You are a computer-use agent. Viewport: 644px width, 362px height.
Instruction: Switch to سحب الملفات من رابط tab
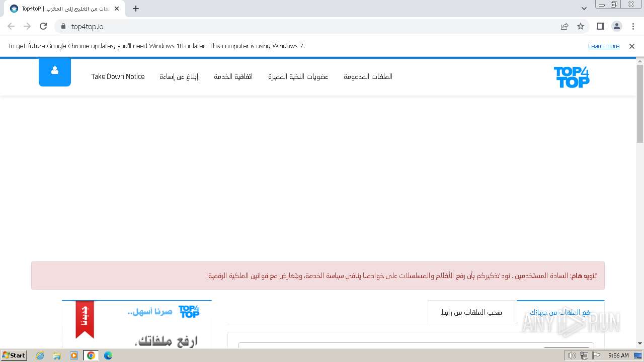coord(471,312)
